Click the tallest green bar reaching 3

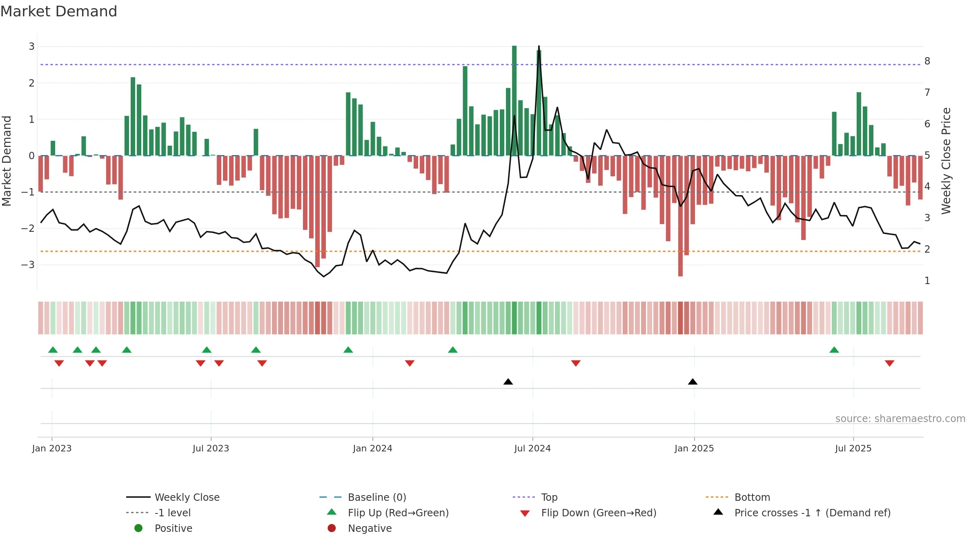click(x=514, y=100)
